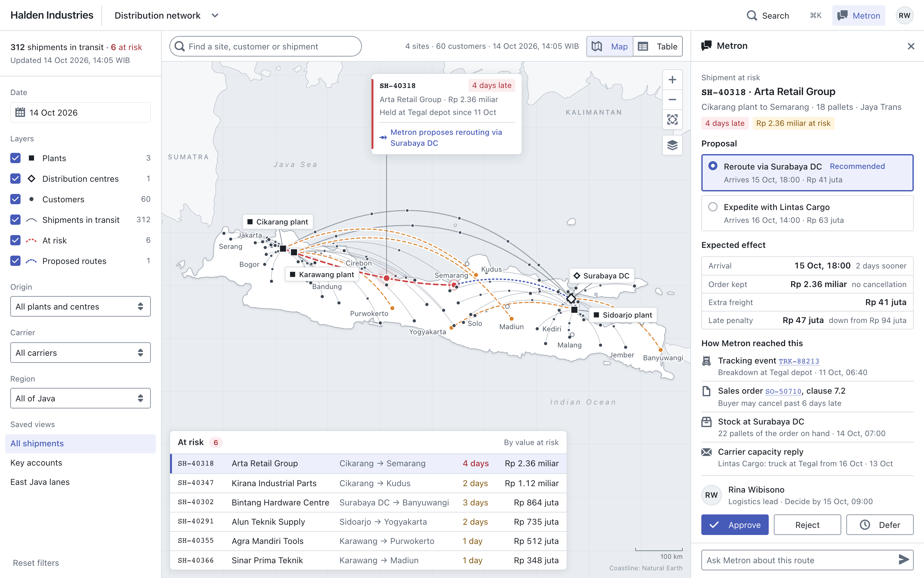The image size is (924, 578).
Task: Click the Metron button in top bar
Action: 859,16
